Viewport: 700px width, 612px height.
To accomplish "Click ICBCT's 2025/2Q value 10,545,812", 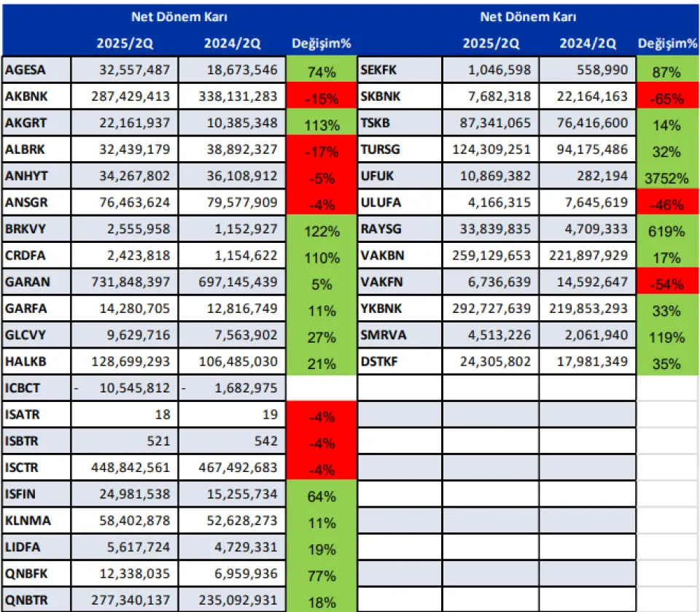I will coord(134,388).
